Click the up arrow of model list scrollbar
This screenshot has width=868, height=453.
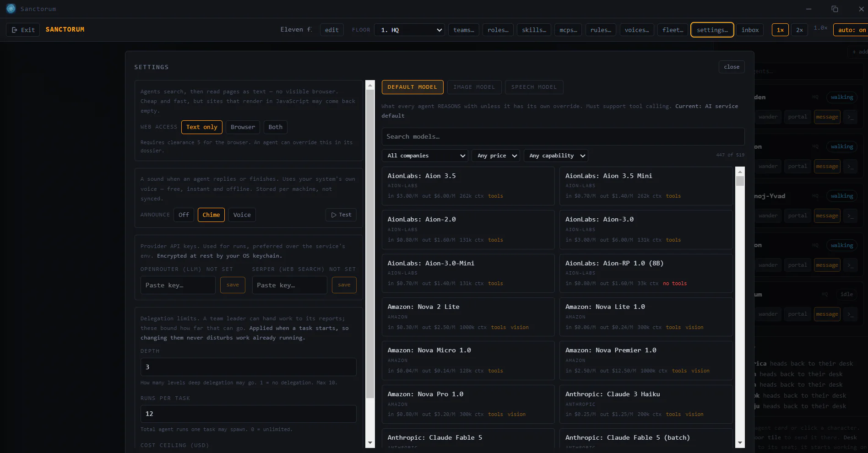740,172
